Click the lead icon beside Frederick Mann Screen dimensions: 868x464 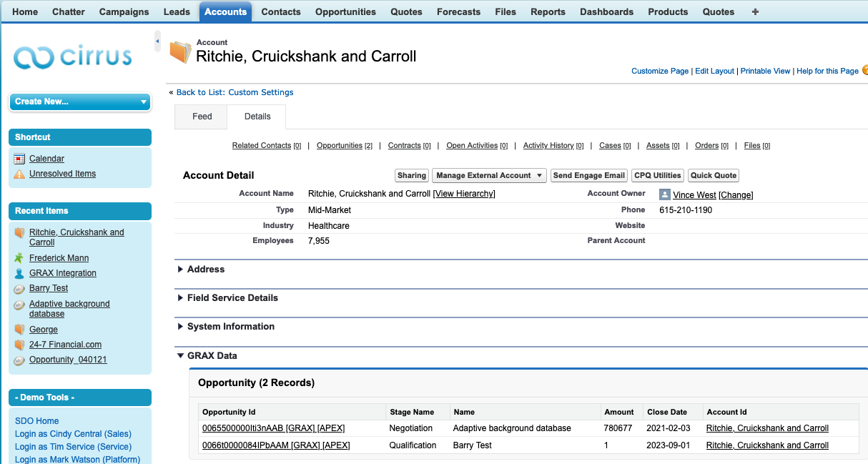19,258
